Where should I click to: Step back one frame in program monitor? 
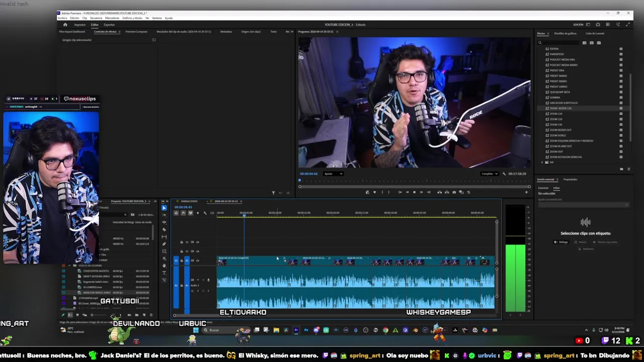coord(407,192)
